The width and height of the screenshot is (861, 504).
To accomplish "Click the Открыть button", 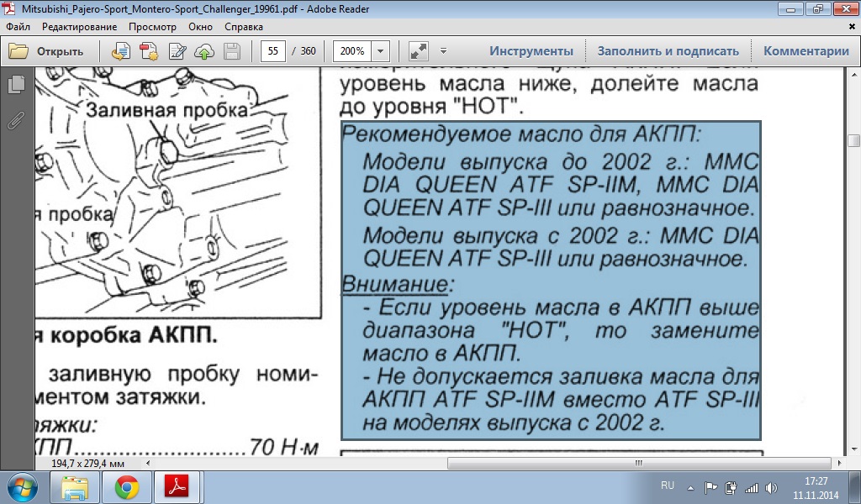I will click(x=46, y=51).
